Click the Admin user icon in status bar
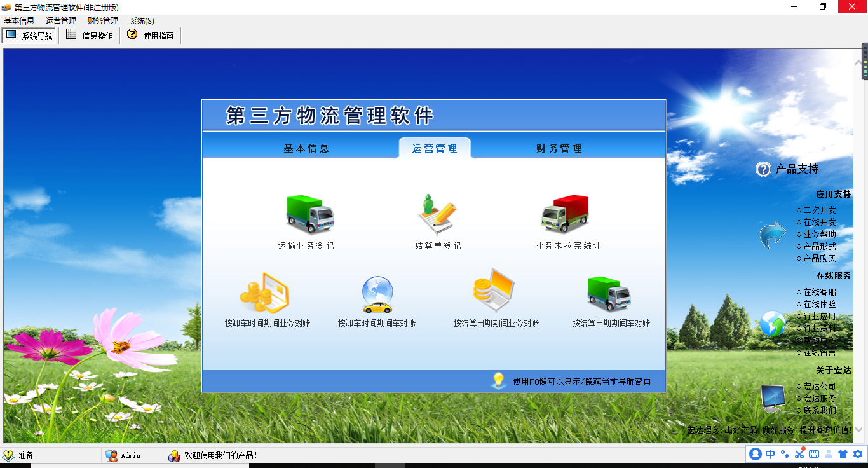Screen dimensions: 868x468 [x=111, y=455]
